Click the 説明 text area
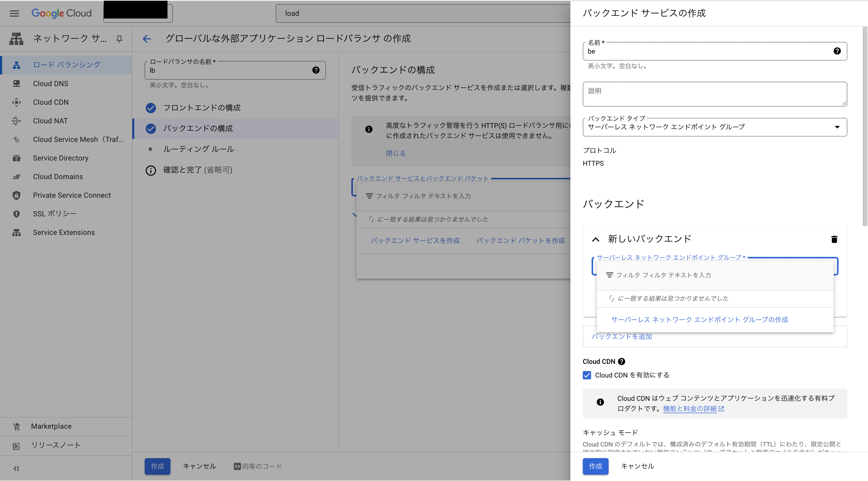This screenshot has width=868, height=481. coord(715,94)
